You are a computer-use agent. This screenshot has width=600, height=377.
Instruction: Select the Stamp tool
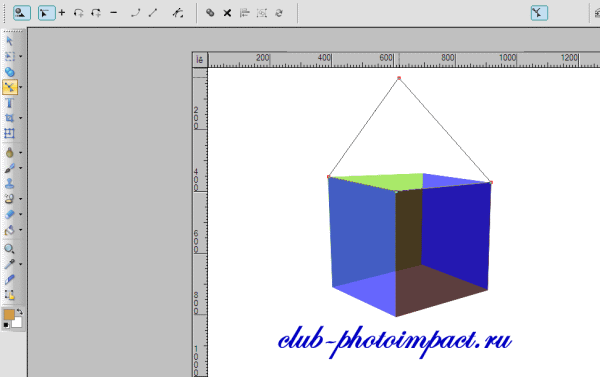10,183
